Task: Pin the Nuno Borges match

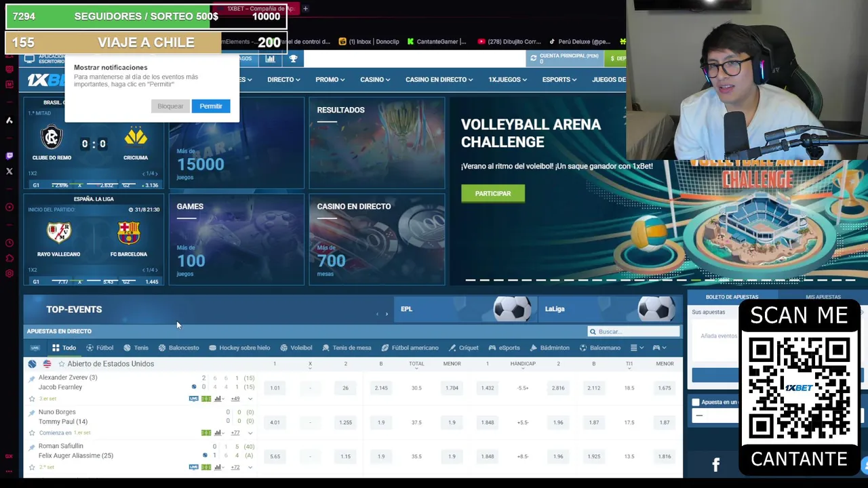Action: 31,413
